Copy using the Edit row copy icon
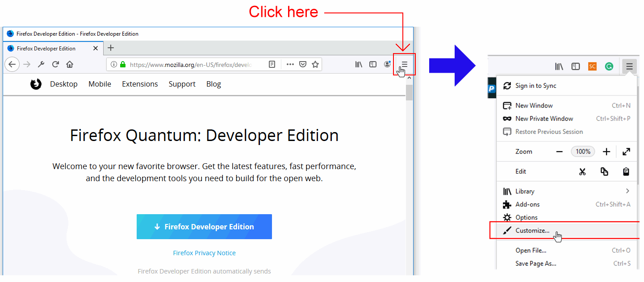This screenshot has height=282, width=644. click(604, 171)
